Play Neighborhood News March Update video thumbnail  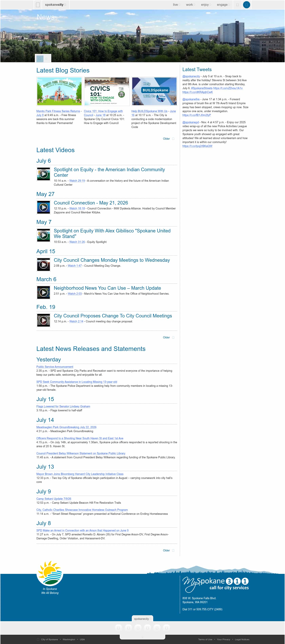[x=44, y=292]
